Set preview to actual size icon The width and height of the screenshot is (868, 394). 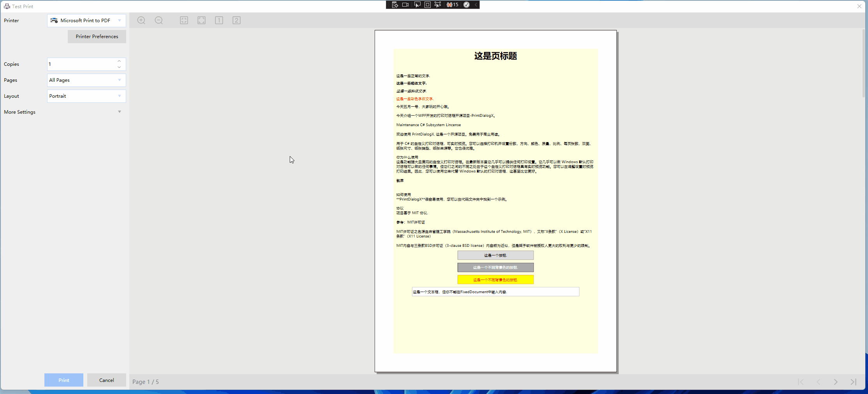pyautogui.click(x=184, y=20)
